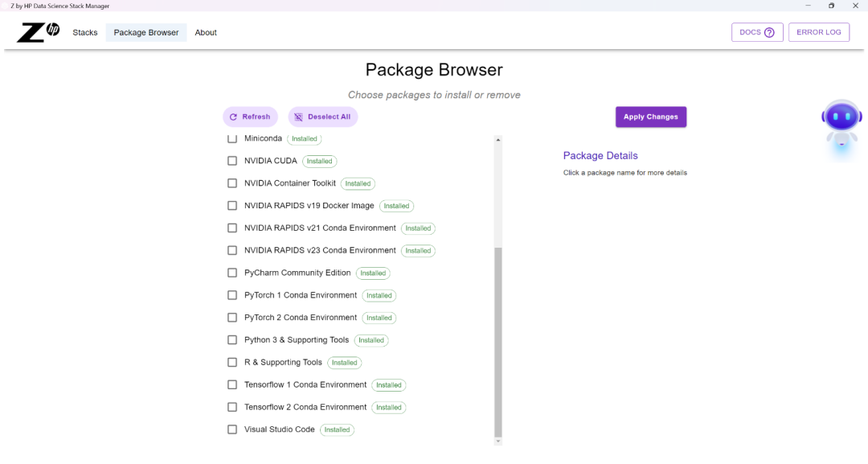Viewport: 868px width, 464px height.
Task: Tick the NVIDIA CUDA checkbox
Action: pyautogui.click(x=232, y=161)
